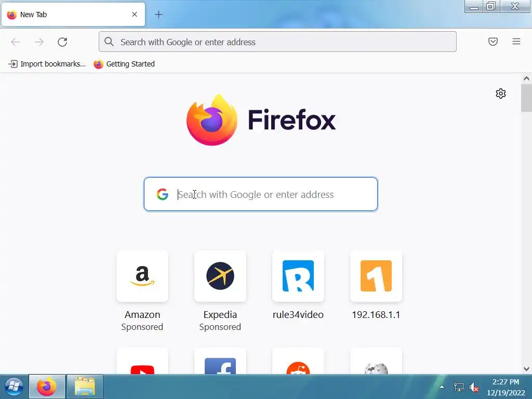Click the Back navigation arrow
Image resolution: width=532 pixels, height=399 pixels.
click(x=16, y=42)
